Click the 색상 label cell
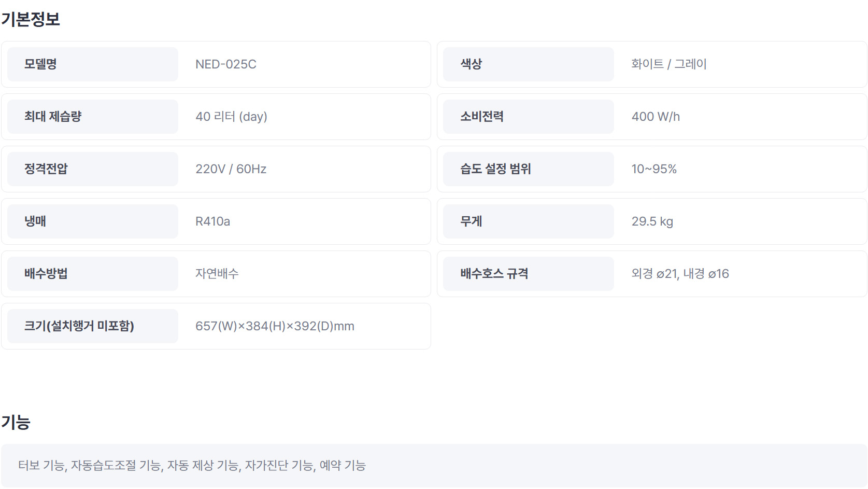Viewport: 868px width, 489px height. pos(529,64)
